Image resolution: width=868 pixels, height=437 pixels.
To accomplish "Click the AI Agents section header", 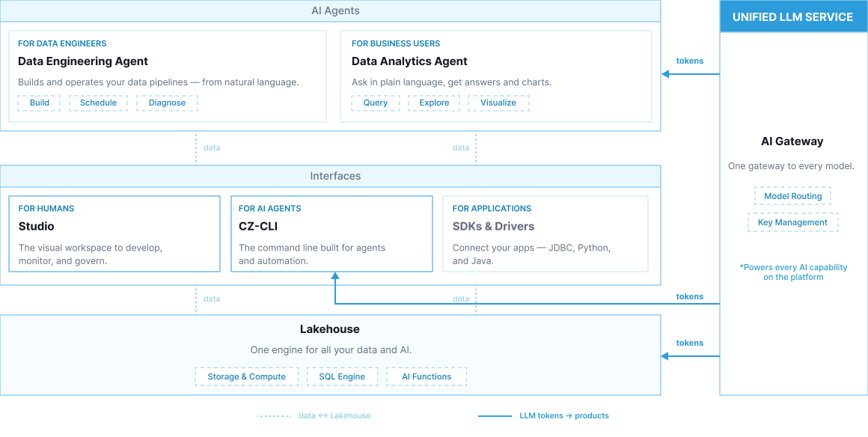I will pos(331,10).
